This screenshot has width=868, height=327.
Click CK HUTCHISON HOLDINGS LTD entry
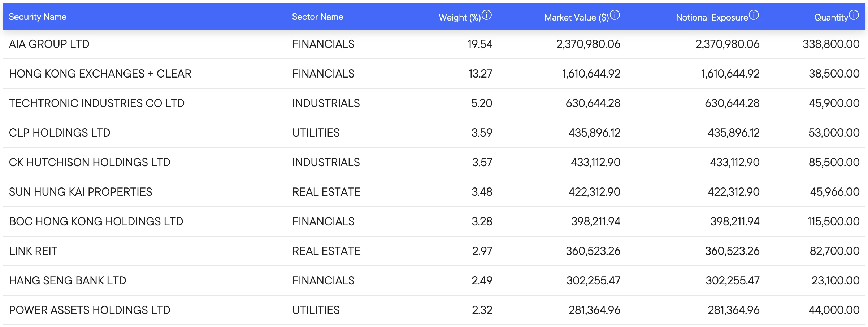coord(90,162)
